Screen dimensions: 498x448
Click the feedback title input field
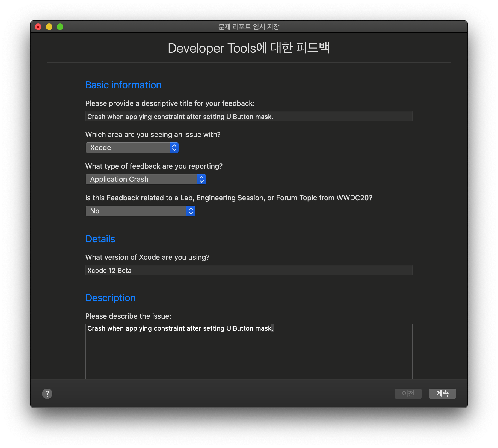[249, 117]
